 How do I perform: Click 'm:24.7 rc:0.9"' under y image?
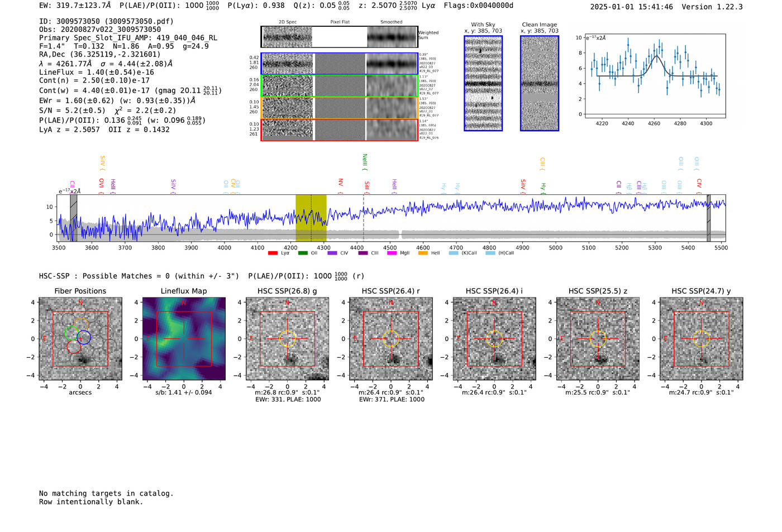pos(690,392)
